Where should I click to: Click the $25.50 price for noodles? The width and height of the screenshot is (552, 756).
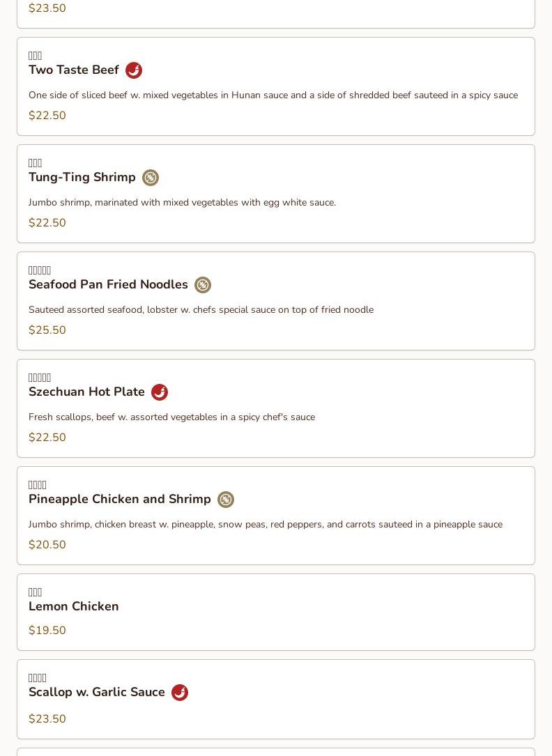pos(47,330)
